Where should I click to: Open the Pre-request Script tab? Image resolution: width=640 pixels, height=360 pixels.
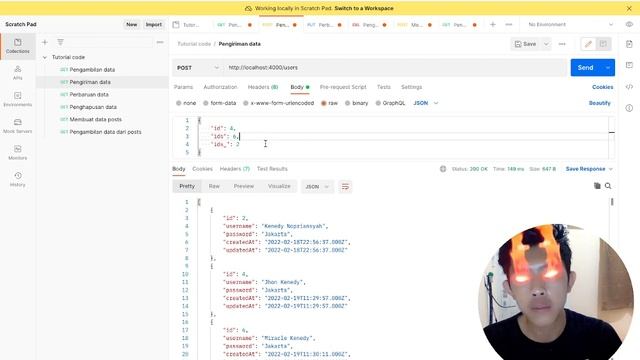click(x=343, y=87)
